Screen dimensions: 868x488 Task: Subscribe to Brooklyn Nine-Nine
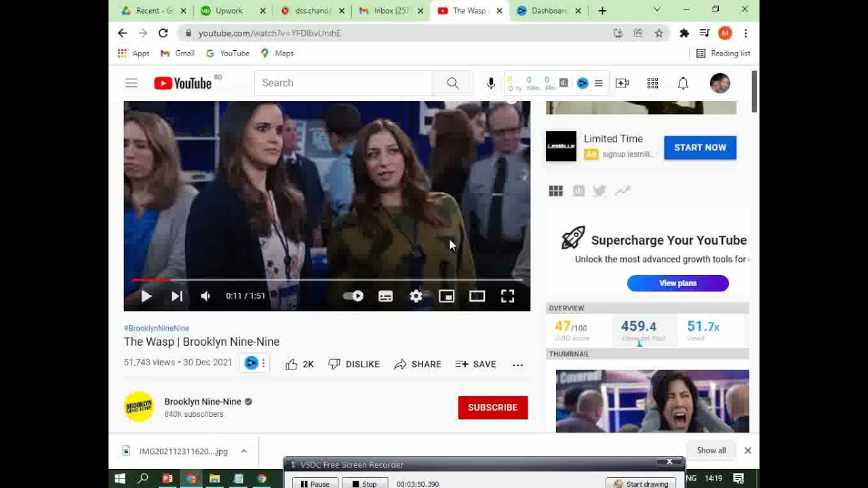tap(493, 407)
